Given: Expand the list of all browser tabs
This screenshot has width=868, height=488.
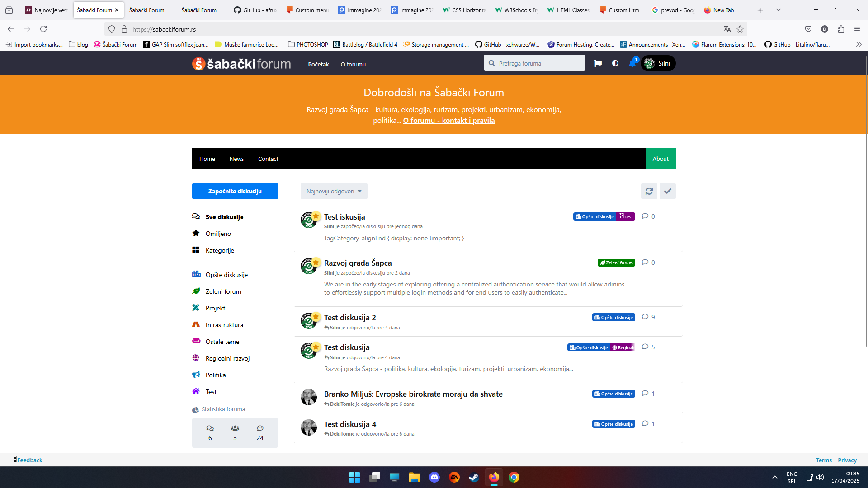Looking at the screenshot, I should coord(778,10).
